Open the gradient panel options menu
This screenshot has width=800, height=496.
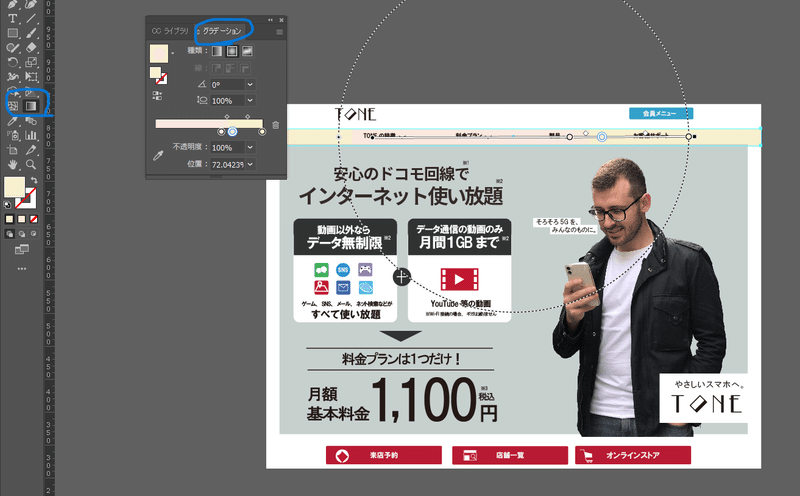(x=279, y=32)
